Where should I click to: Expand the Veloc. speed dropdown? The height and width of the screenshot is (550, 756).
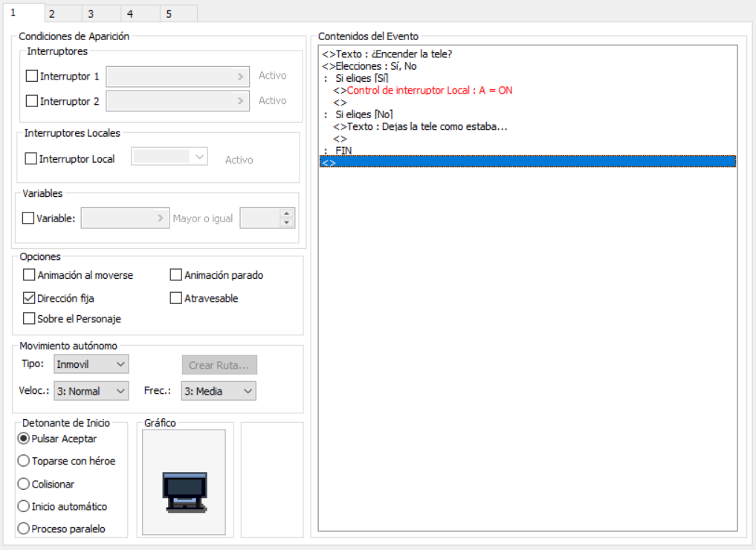click(91, 391)
